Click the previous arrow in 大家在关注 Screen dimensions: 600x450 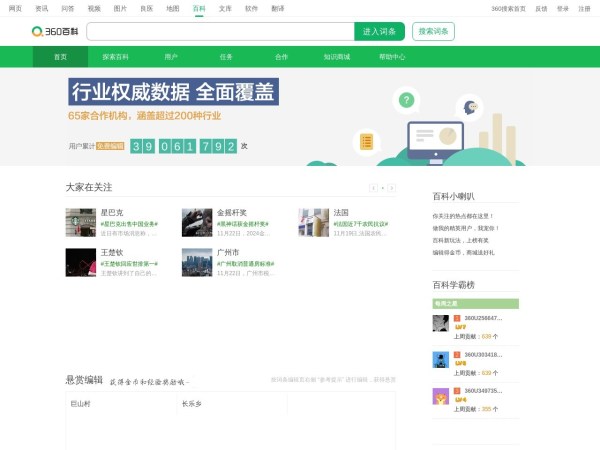pos(374,187)
